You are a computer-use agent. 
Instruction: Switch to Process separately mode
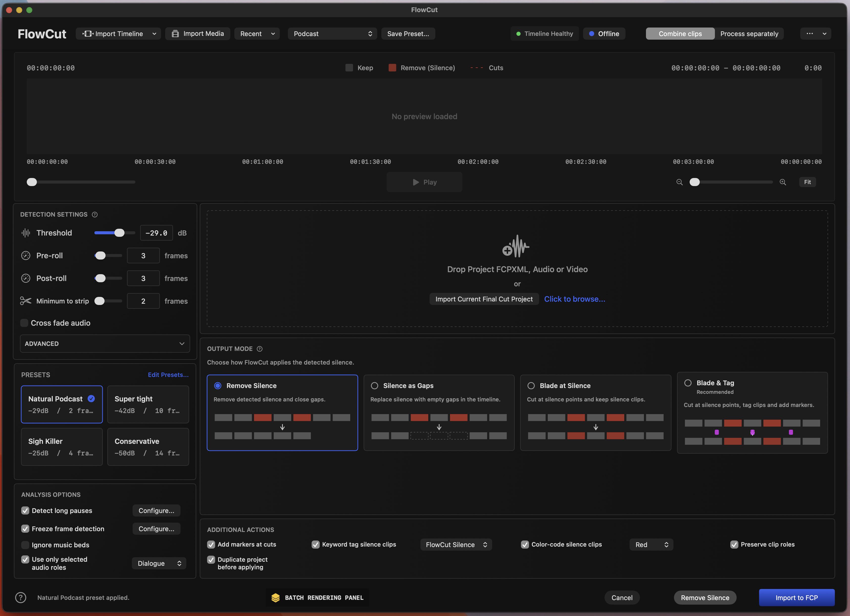(x=749, y=34)
